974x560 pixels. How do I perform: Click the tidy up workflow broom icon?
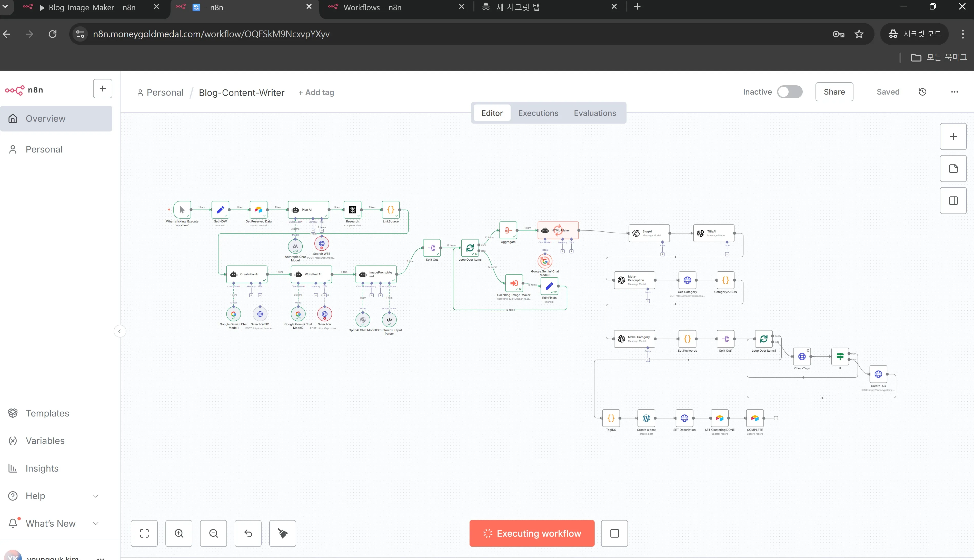(x=283, y=533)
